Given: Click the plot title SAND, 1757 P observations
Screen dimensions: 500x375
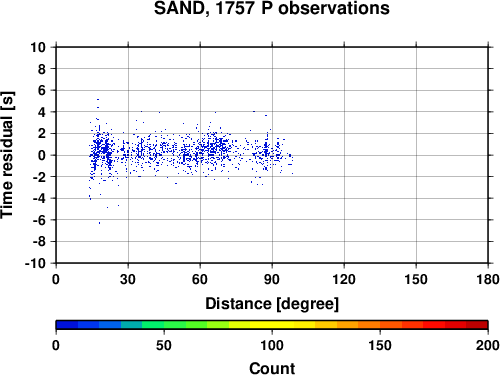Looking at the screenshot, I should (x=271, y=9).
